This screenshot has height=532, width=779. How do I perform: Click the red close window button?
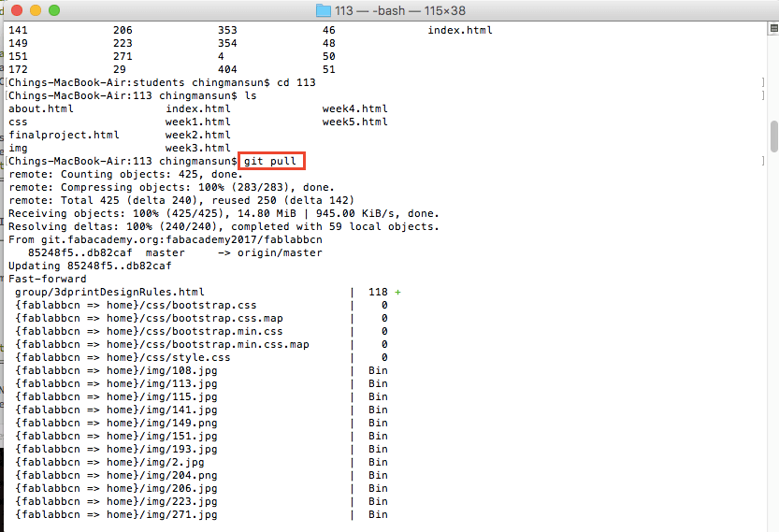pos(17,10)
